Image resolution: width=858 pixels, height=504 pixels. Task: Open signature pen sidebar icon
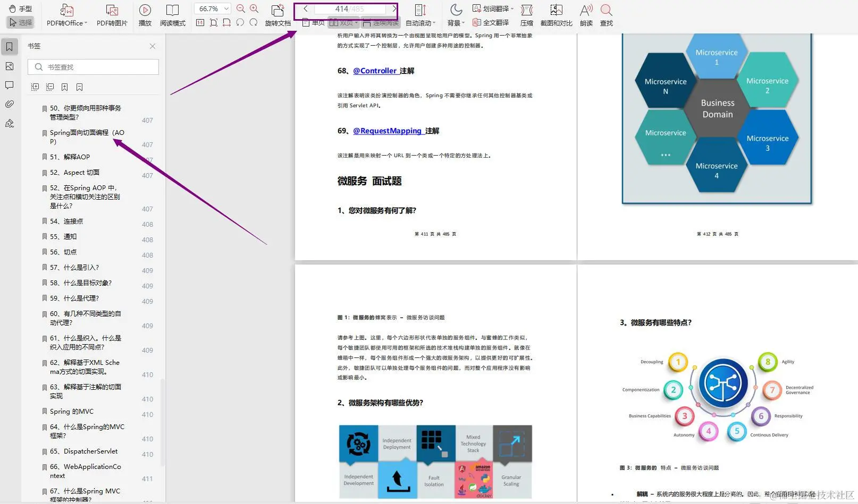click(10, 123)
